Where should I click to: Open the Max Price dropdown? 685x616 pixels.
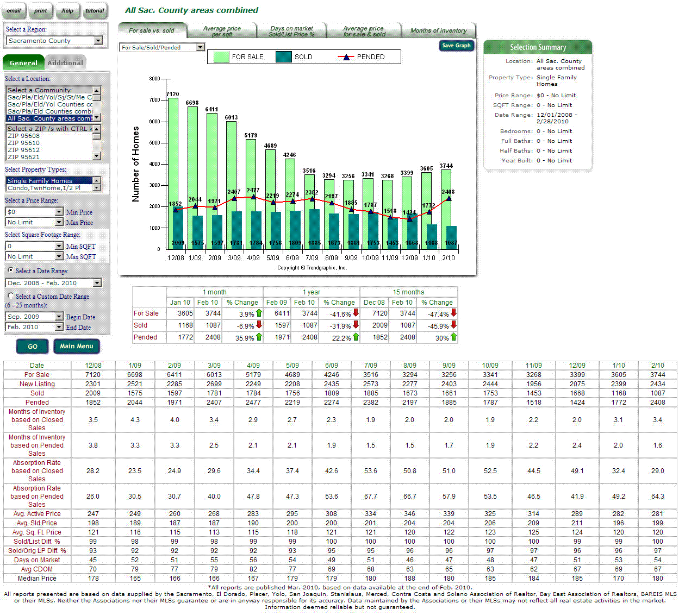tap(35, 222)
